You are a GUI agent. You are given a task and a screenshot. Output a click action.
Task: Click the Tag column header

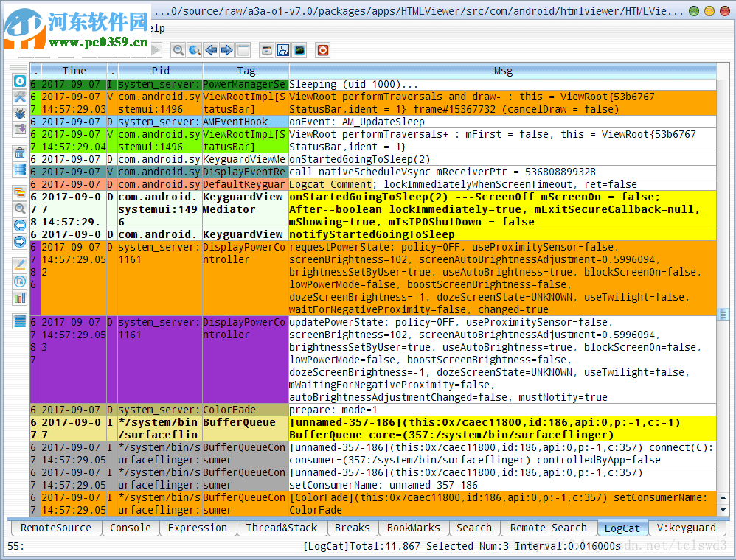pos(246,71)
